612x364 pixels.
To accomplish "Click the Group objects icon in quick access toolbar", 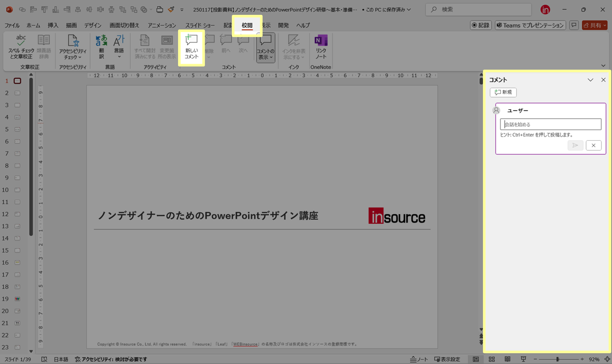I will (x=134, y=10).
